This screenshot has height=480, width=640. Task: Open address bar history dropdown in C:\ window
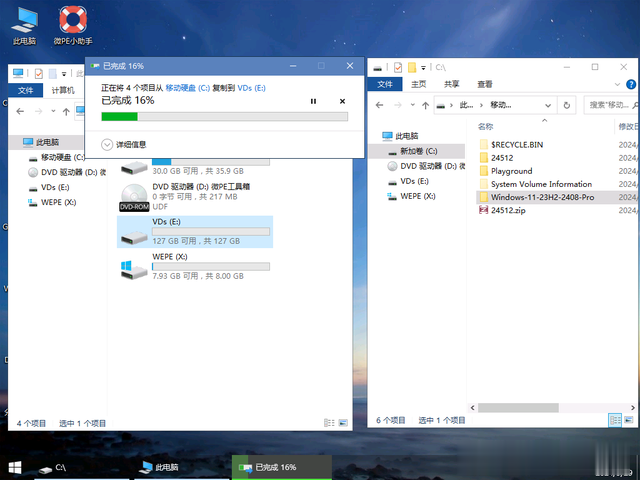[548, 105]
